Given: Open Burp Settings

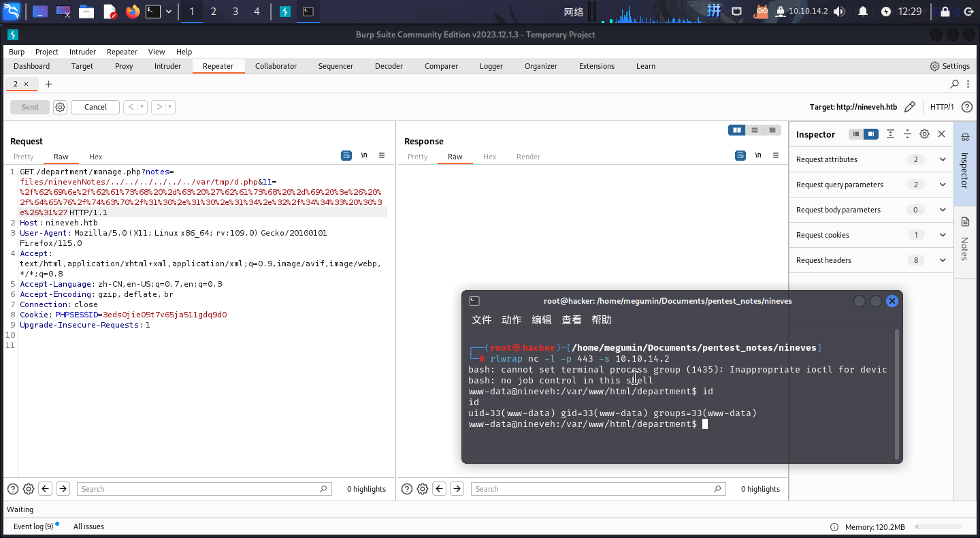Looking at the screenshot, I should (x=949, y=66).
